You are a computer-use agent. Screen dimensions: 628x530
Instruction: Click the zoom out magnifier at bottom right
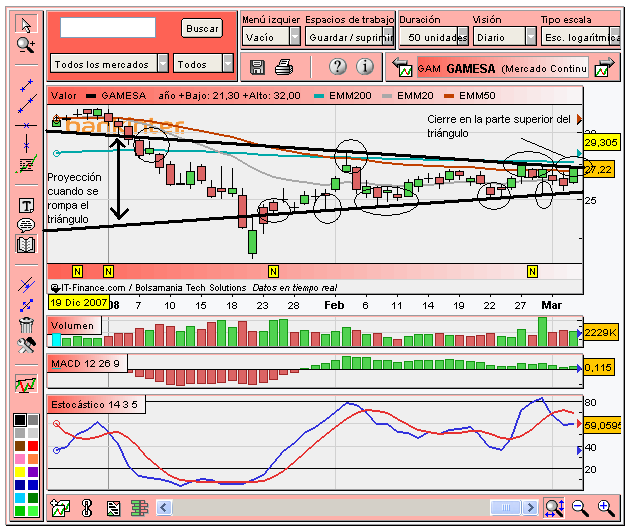pos(580,508)
